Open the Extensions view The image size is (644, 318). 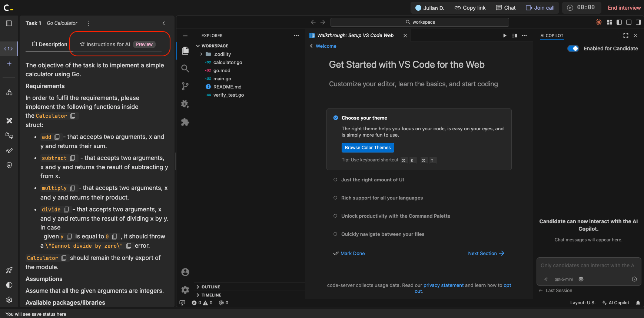pyautogui.click(x=185, y=122)
